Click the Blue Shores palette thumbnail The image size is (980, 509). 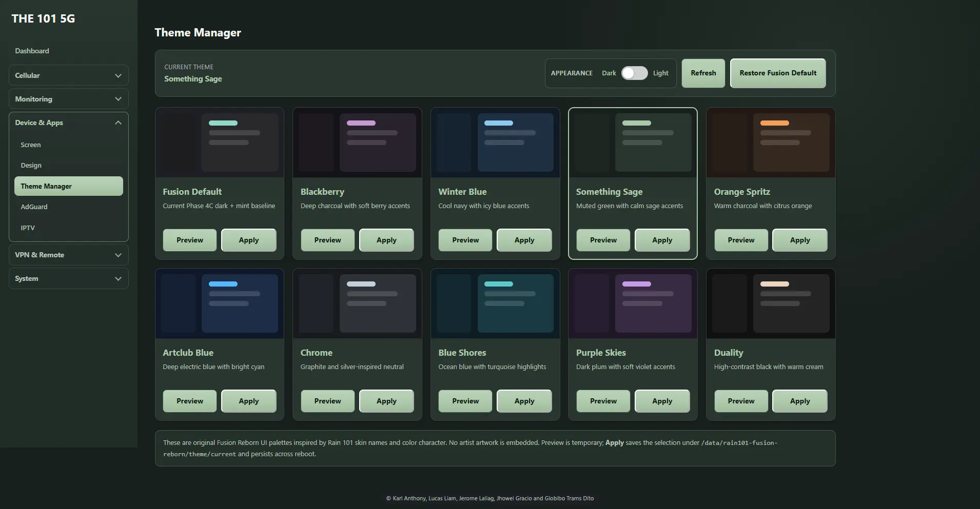coord(495,303)
